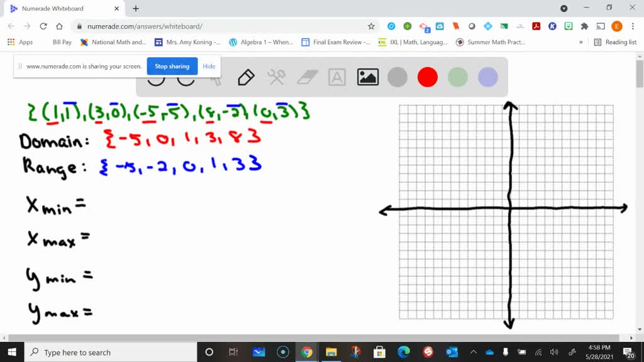This screenshot has width=644, height=362.
Task: Open the text tool on the whiteboard
Action: [338, 77]
